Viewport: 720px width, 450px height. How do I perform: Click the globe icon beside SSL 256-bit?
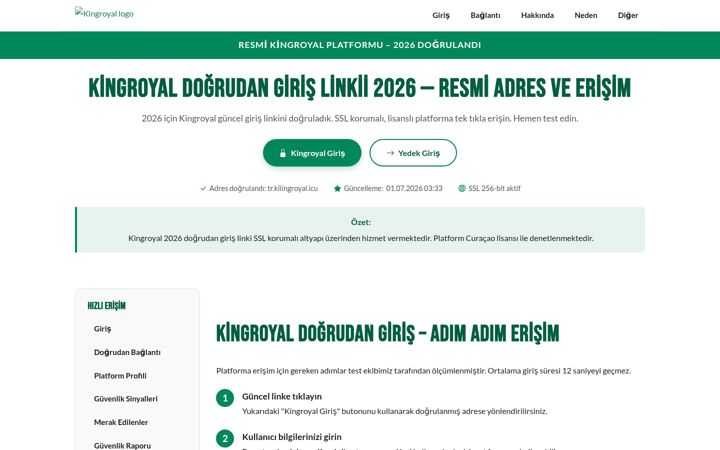coord(462,188)
